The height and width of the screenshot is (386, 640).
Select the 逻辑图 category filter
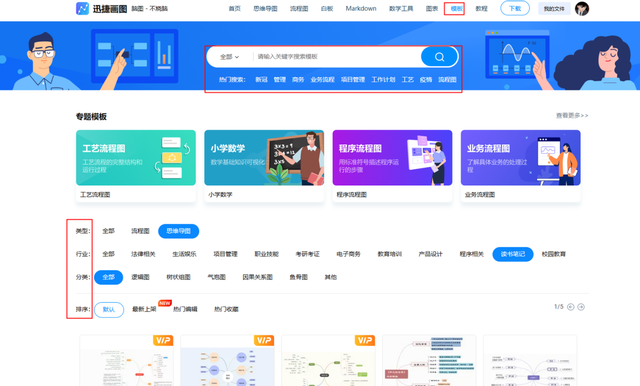pos(140,277)
